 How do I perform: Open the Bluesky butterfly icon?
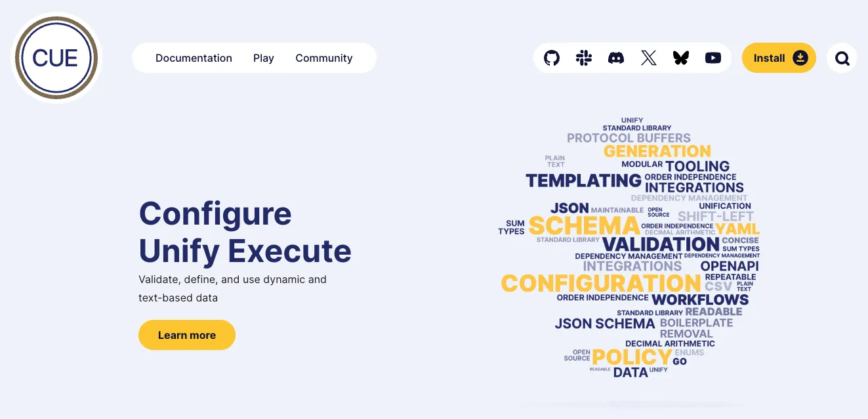tap(681, 58)
